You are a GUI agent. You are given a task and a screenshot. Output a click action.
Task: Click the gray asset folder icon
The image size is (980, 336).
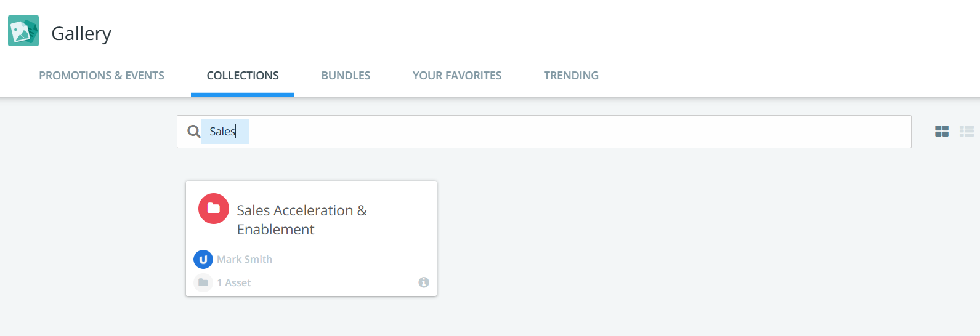(203, 282)
